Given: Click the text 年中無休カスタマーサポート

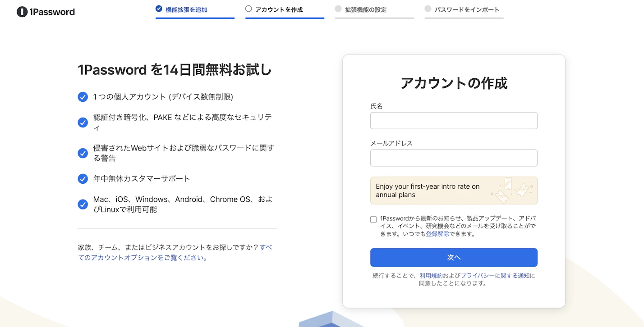Looking at the screenshot, I should pos(142,179).
